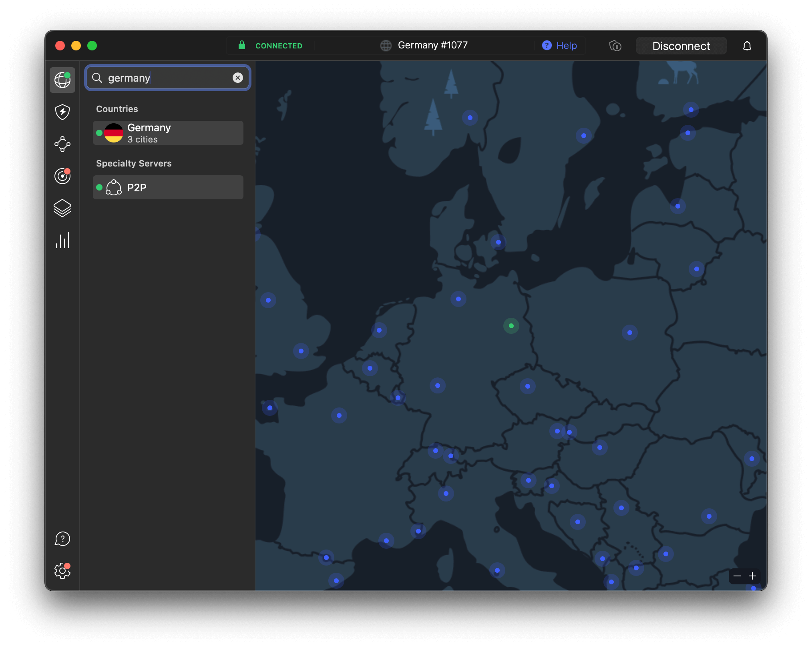Click the CONNECTED status label
The width and height of the screenshot is (812, 650).
pos(279,46)
